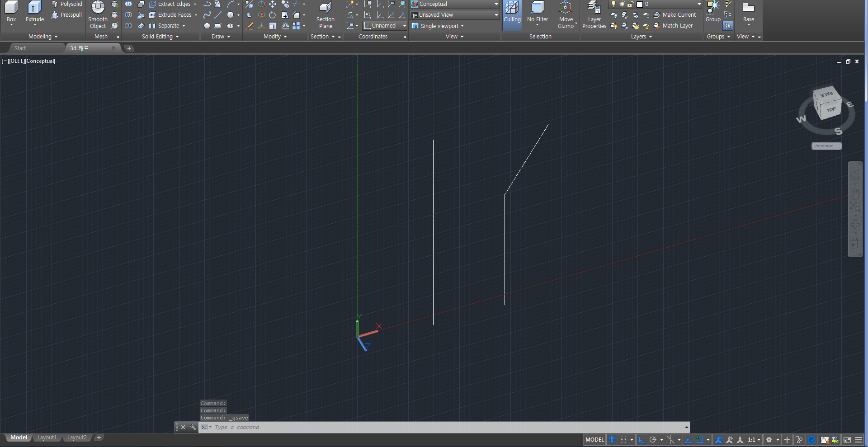Open the Conceptual visual style dropdown

coord(454,4)
